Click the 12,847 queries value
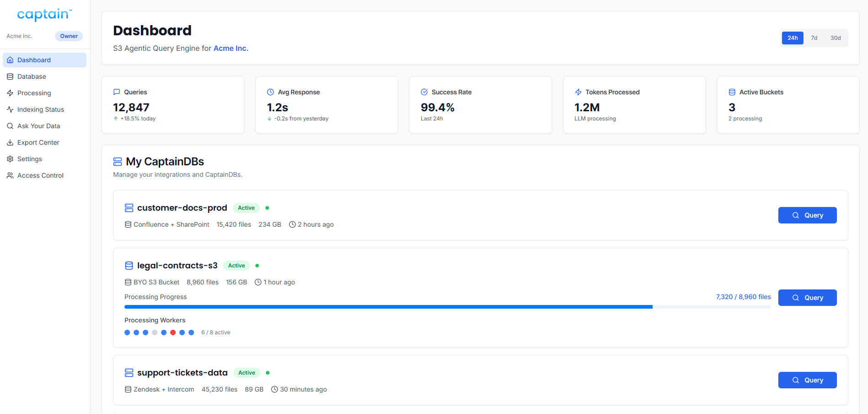The height and width of the screenshot is (414, 868). point(131,107)
